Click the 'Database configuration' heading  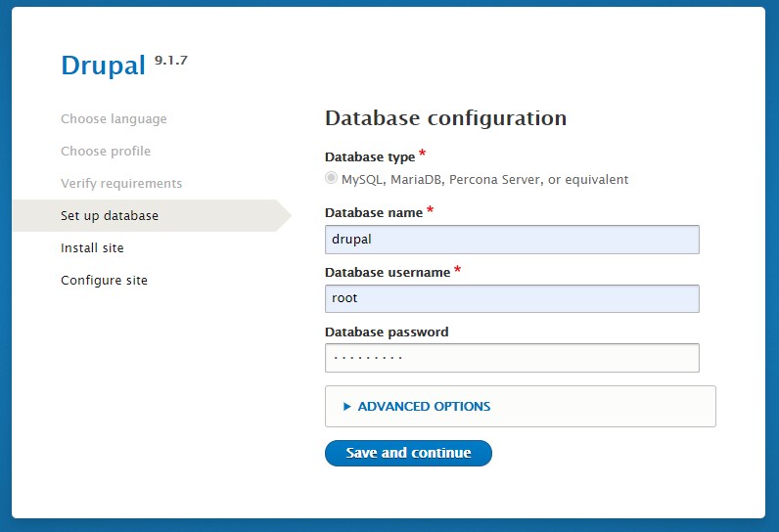445,118
